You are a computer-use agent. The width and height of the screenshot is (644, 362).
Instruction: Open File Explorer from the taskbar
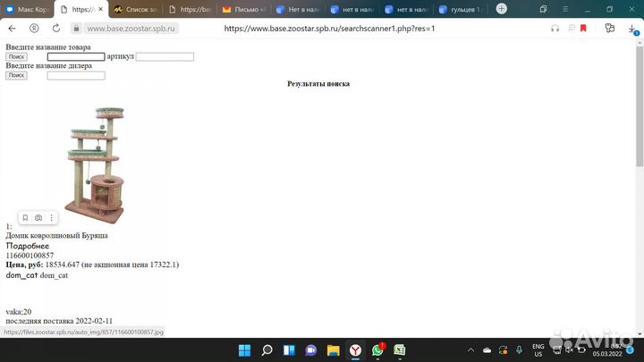point(333,350)
